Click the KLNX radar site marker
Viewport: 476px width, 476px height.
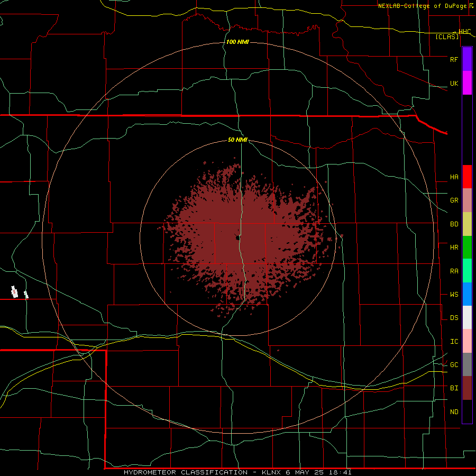[x=237, y=237]
